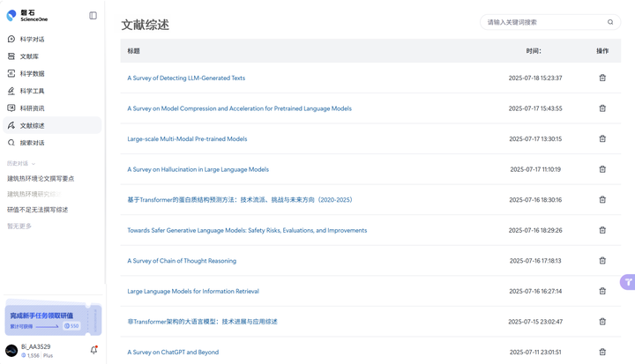The width and height of the screenshot is (635, 364).
Task: Open 文献库 in the sidebar
Action: point(52,56)
